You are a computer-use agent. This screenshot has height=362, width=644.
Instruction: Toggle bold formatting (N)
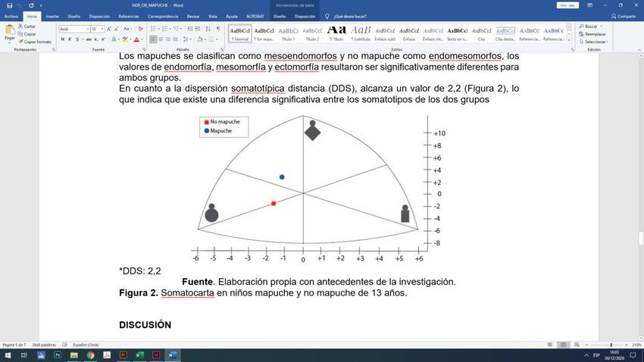pyautogui.click(x=62, y=39)
